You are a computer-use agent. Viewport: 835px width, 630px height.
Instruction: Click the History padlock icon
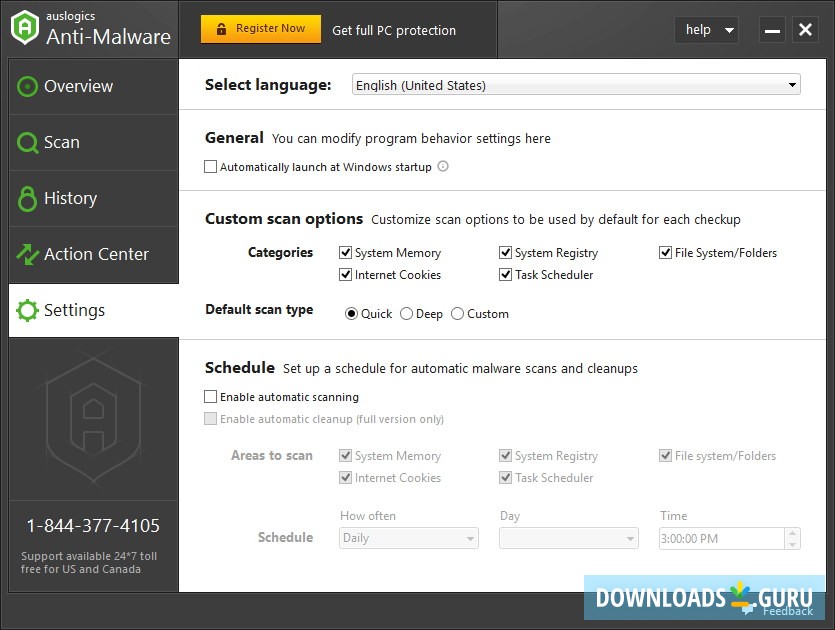[x=28, y=198]
